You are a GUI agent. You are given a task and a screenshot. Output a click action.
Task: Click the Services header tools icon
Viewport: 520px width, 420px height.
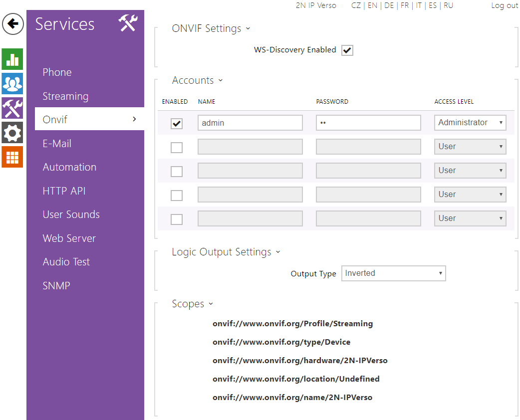(x=128, y=23)
